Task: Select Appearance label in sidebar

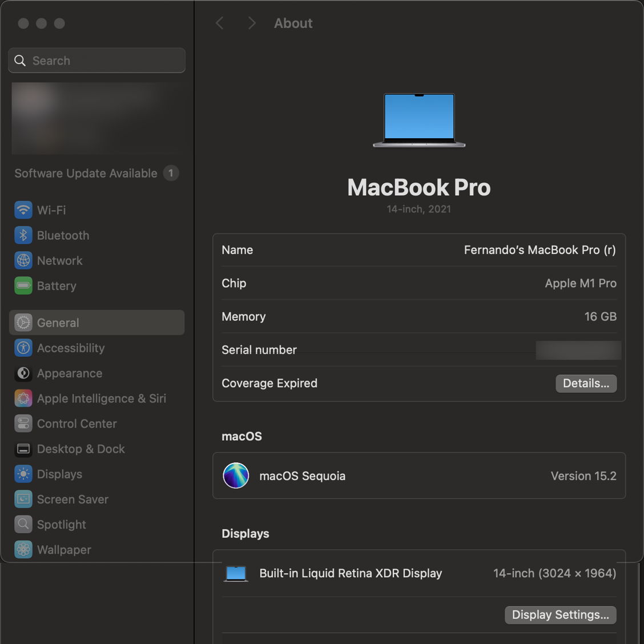Action: [x=70, y=373]
